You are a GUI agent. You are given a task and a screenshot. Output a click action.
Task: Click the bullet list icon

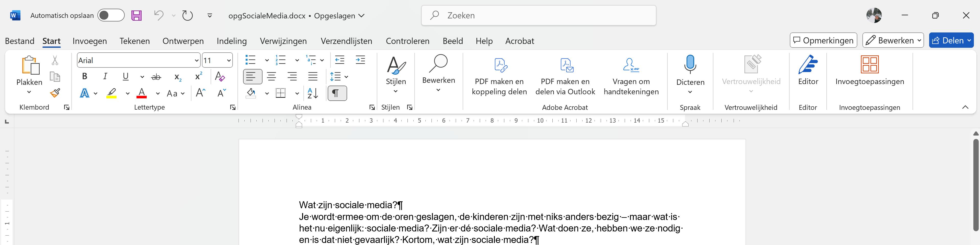click(250, 60)
